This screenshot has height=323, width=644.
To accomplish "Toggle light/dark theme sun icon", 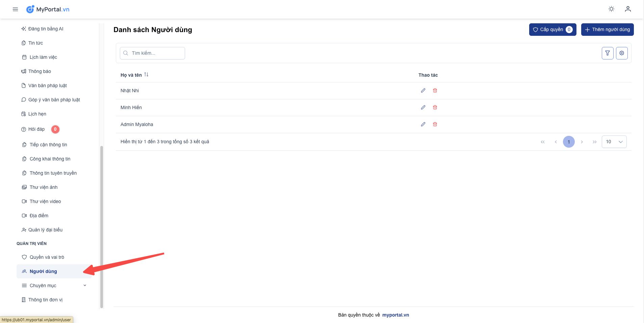I will 611,9.
